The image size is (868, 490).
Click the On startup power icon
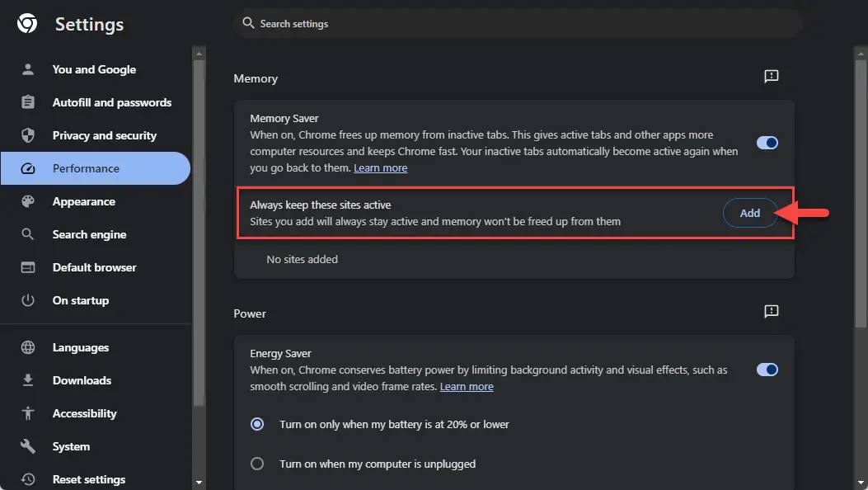pyautogui.click(x=27, y=300)
